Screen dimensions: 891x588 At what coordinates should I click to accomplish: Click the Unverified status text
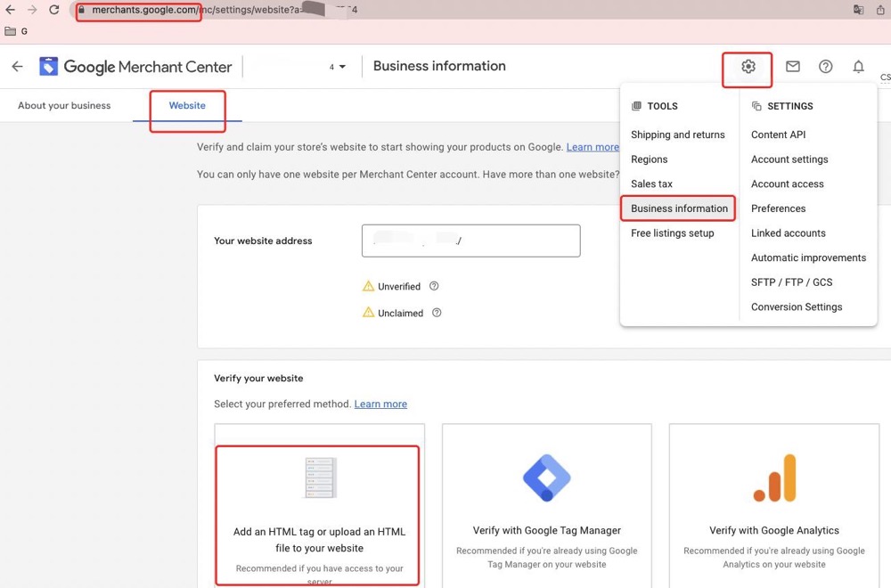pos(399,286)
